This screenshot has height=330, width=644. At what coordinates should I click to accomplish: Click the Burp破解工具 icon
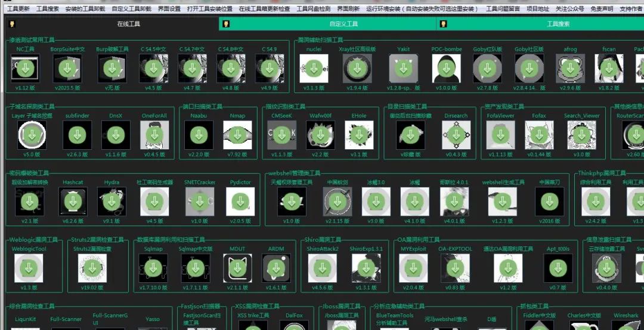(112, 68)
